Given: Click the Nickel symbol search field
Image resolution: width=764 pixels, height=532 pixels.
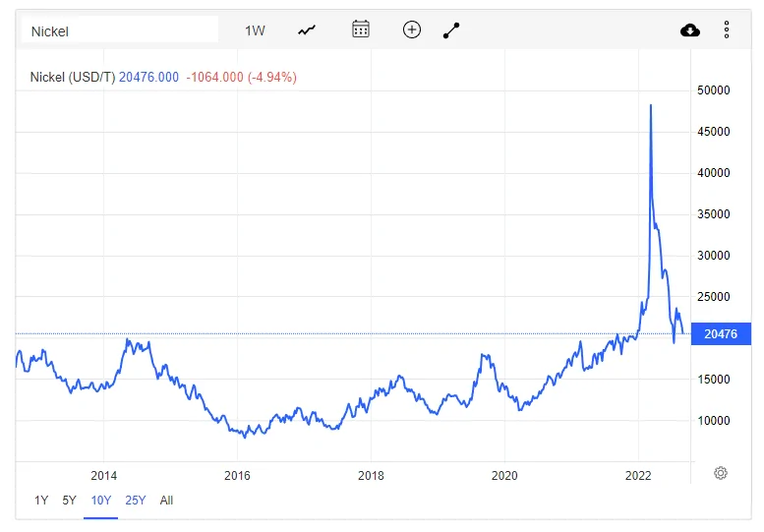Looking at the screenshot, I should tap(120, 31).
